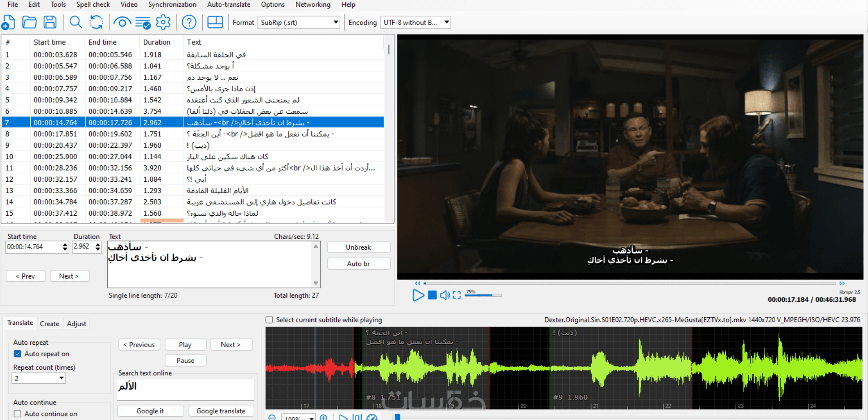Click the waveform speedometer icon
Screen dimensions: 868x420
click(x=372, y=417)
